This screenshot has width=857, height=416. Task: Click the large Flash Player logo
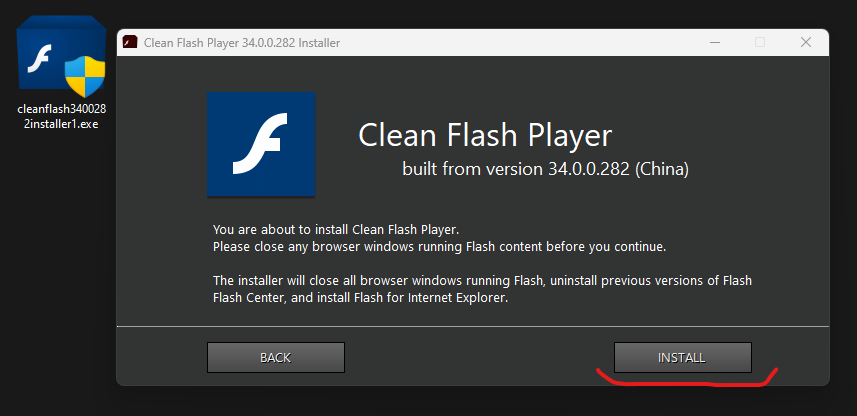click(261, 144)
